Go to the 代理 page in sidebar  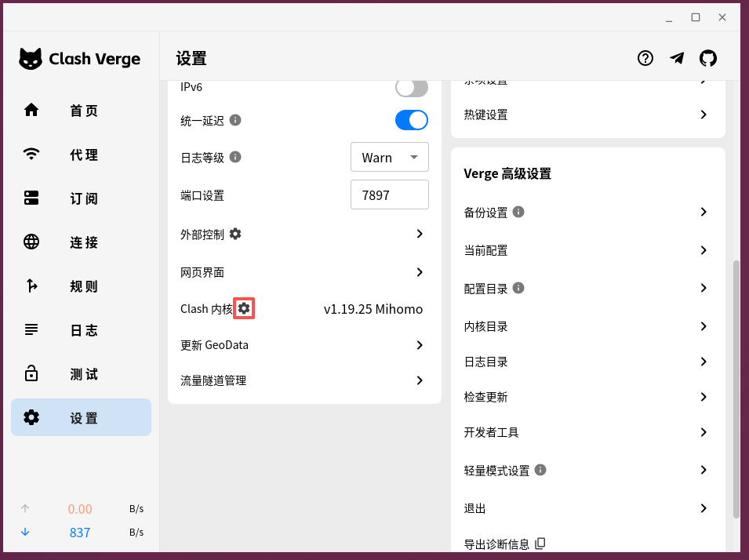[x=82, y=155]
